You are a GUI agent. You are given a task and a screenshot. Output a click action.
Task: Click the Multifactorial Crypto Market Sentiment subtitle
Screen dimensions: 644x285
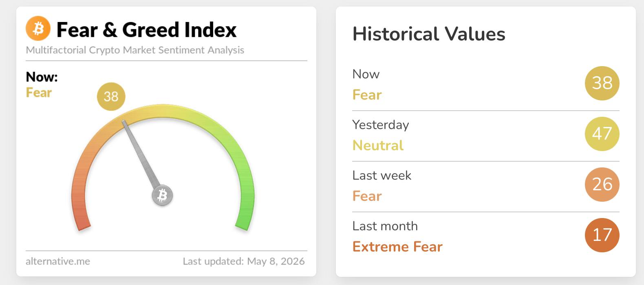pyautogui.click(x=135, y=50)
